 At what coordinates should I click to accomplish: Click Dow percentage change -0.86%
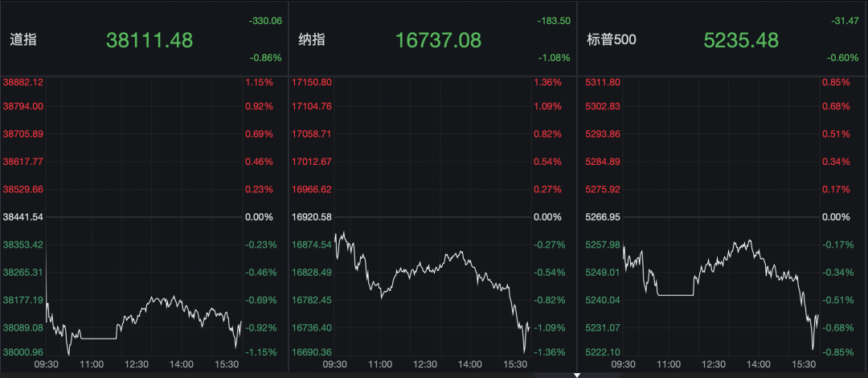pos(265,58)
